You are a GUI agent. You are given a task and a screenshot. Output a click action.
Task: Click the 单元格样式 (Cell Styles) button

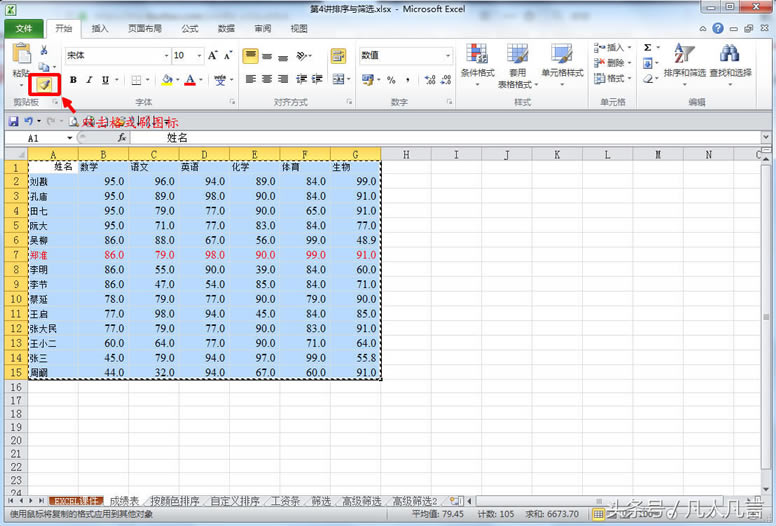[x=562, y=60]
